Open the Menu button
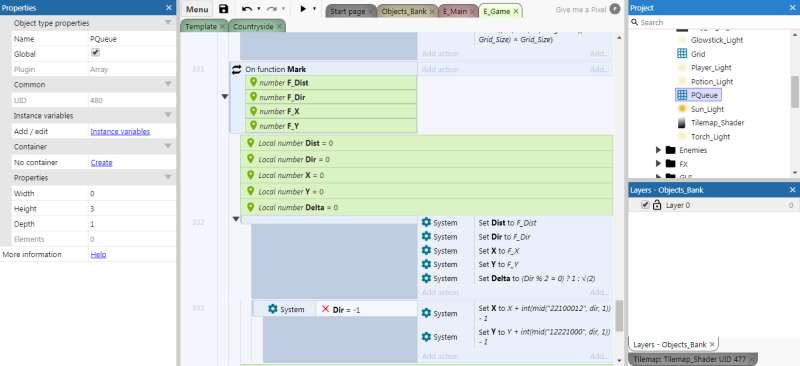Viewport: 800px width, 366px height. click(197, 9)
